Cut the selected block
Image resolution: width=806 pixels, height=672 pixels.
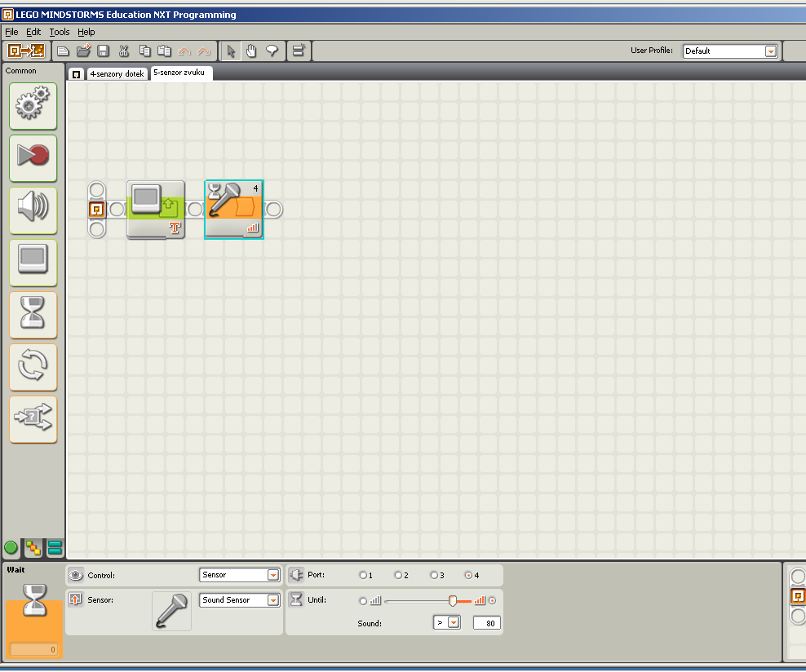click(x=123, y=51)
